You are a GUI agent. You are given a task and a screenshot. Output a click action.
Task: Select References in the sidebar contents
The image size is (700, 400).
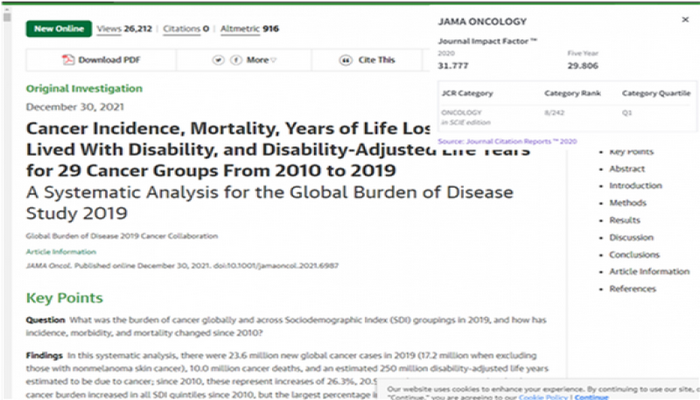pos(632,289)
